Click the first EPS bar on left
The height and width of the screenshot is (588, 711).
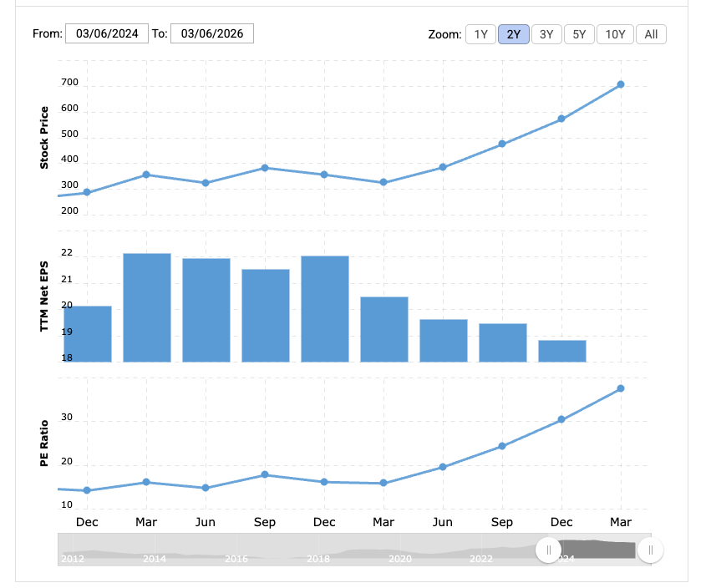(87, 333)
